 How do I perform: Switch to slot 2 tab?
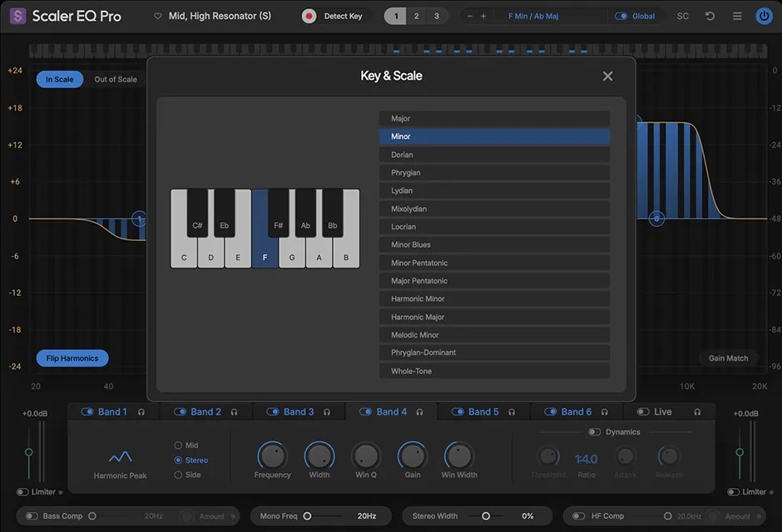[x=417, y=16]
